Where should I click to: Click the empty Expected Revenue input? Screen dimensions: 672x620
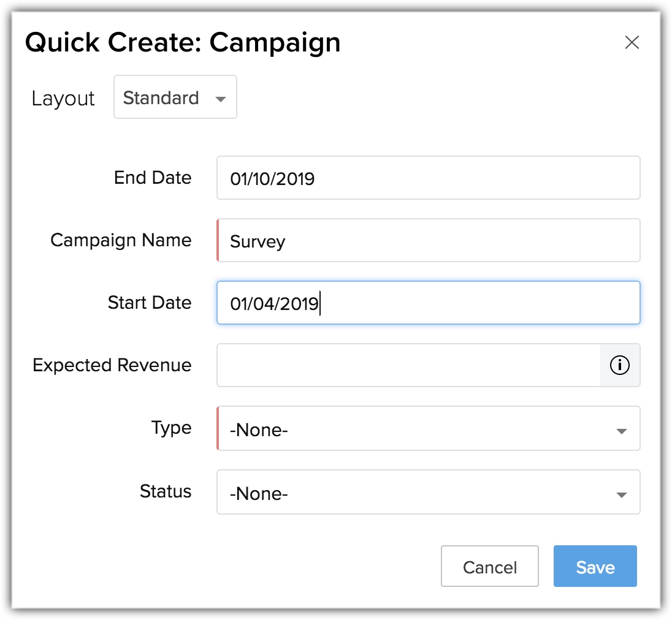pyautogui.click(x=408, y=365)
